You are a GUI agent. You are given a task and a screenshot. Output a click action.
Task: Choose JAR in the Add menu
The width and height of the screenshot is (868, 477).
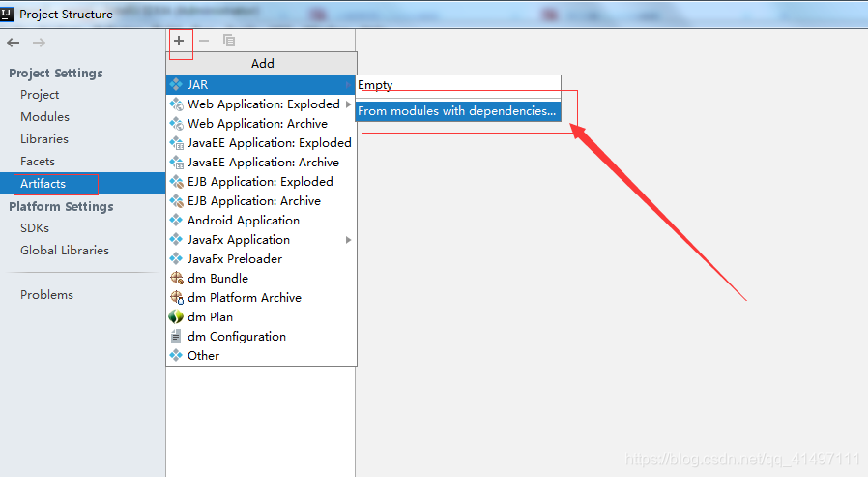[x=261, y=85]
